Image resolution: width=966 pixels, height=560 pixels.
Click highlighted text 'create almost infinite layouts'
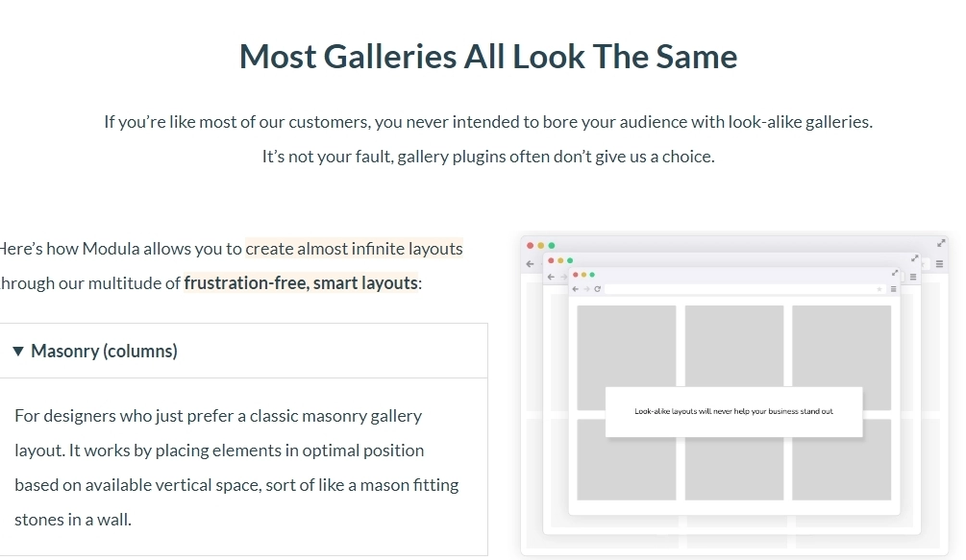click(x=354, y=249)
